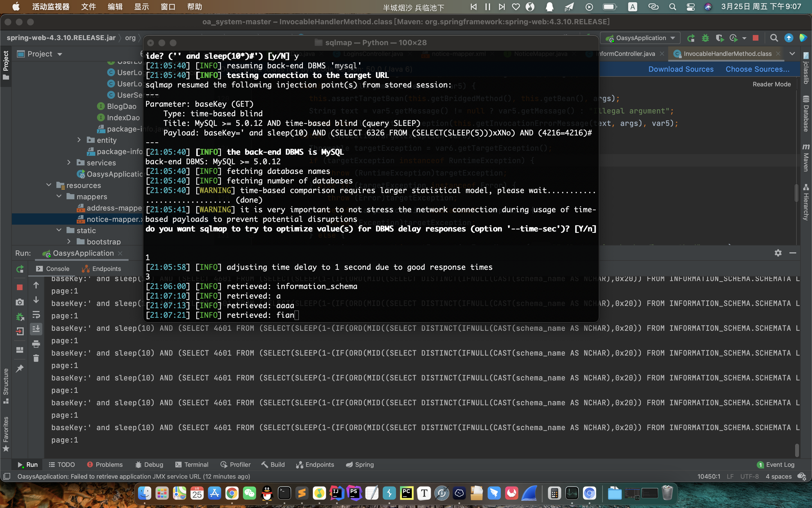Open Finder from the Dock
The image size is (812, 508).
coord(145,493)
